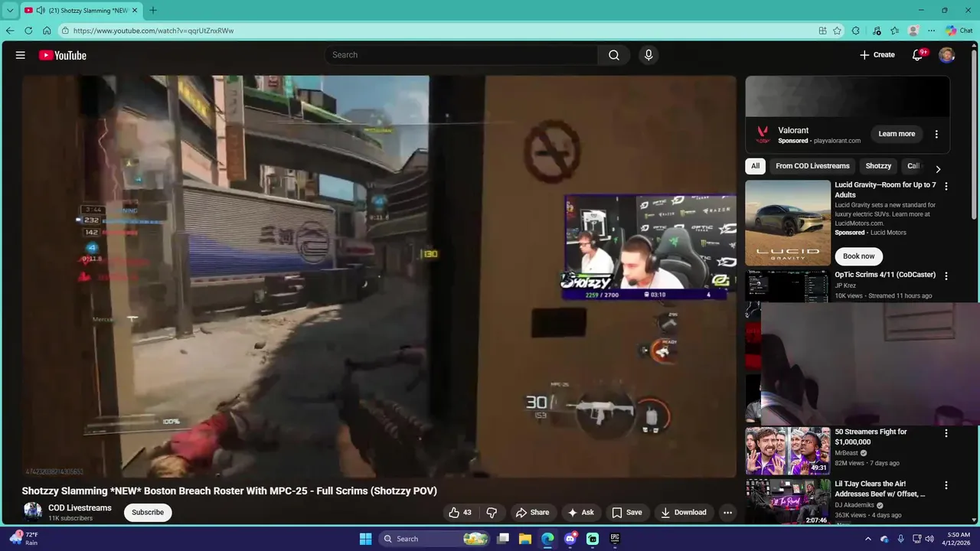Select the Shotzzy filter chip

tap(878, 166)
